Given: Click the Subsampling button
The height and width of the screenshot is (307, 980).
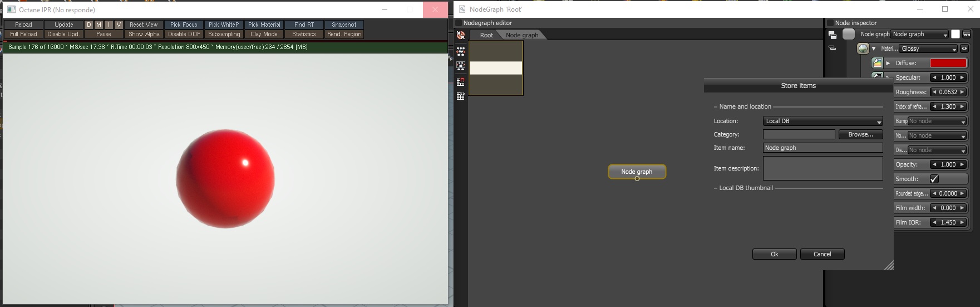Looking at the screenshot, I should (x=224, y=34).
